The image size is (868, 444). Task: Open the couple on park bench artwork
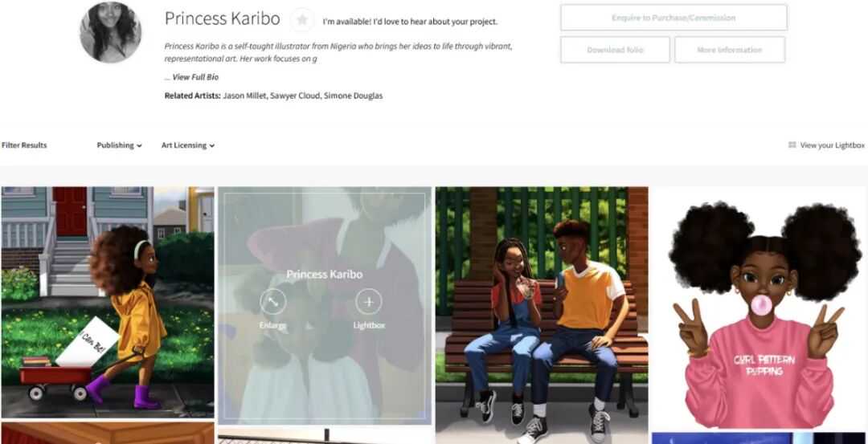542,316
